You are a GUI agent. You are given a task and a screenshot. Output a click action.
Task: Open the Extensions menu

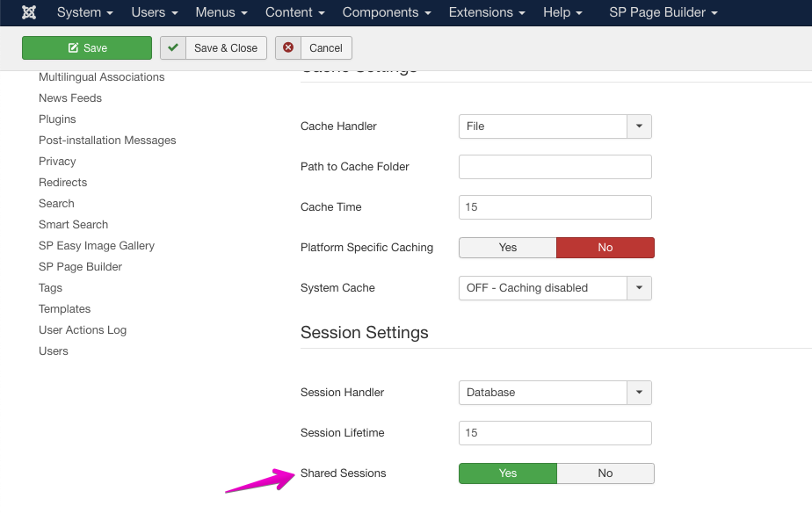(487, 12)
